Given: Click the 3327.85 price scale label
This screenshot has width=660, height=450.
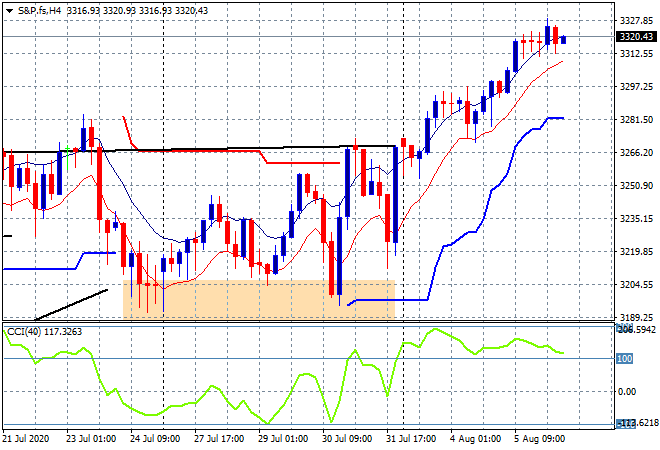Looking at the screenshot, I should click(636, 20).
